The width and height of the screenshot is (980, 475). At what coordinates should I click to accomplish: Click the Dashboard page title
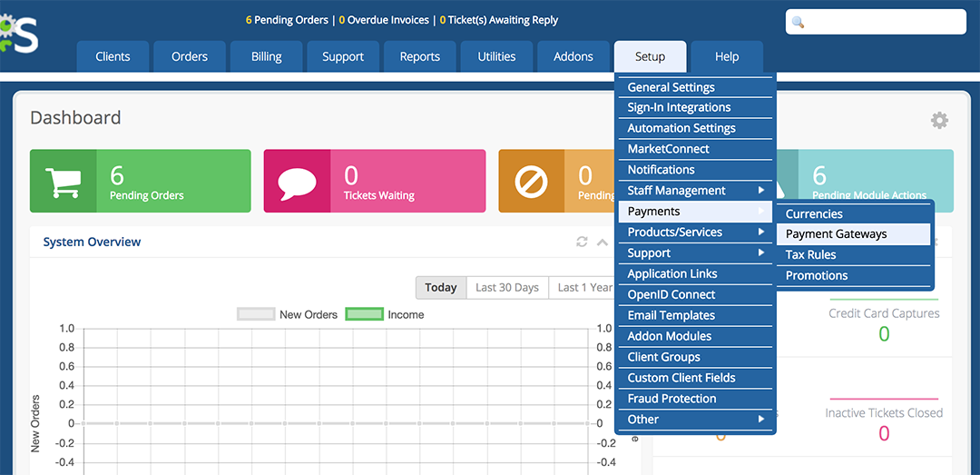[75, 118]
